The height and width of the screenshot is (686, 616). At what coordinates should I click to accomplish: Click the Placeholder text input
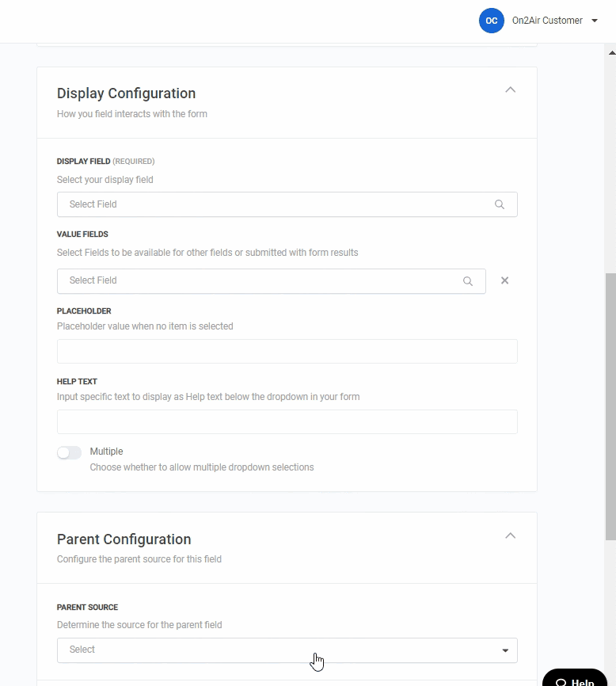[x=287, y=352]
